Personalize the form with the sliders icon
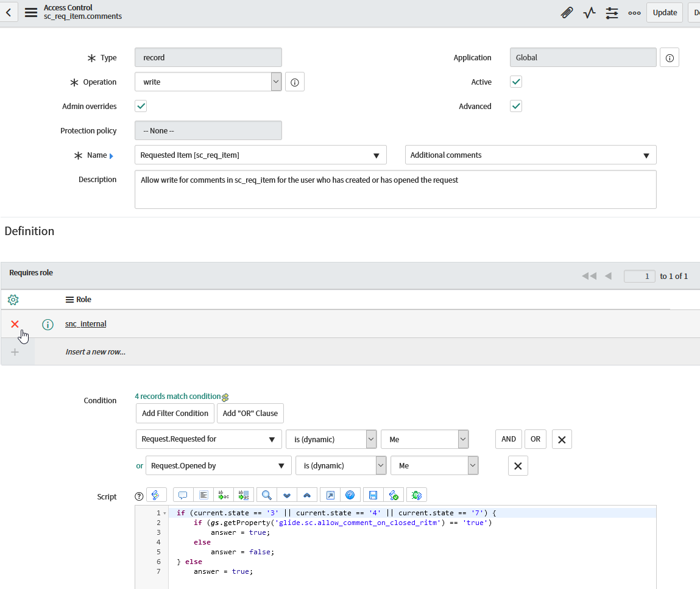The height and width of the screenshot is (589, 700). coord(612,12)
